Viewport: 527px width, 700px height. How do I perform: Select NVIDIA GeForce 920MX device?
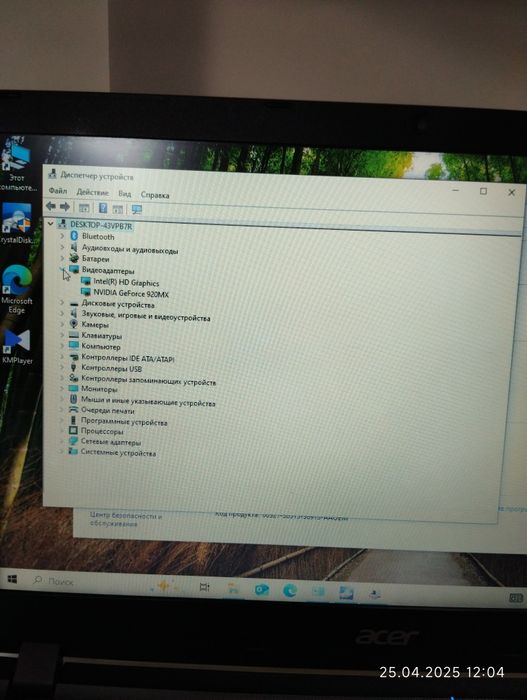(131, 294)
